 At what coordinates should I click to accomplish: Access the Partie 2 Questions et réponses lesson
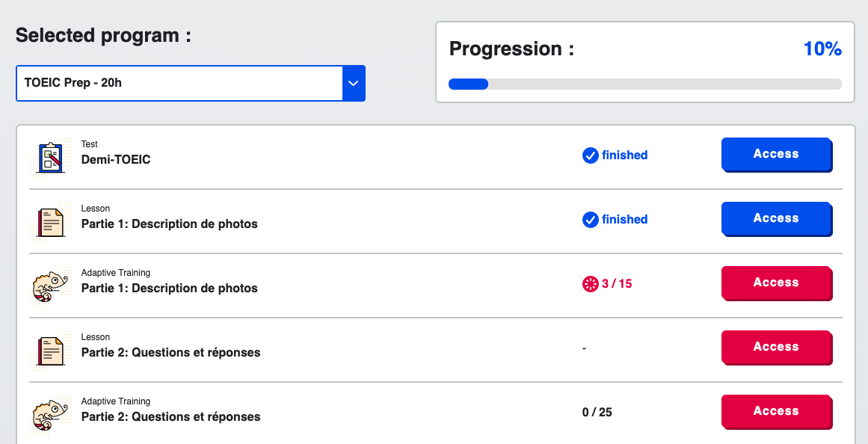click(776, 347)
